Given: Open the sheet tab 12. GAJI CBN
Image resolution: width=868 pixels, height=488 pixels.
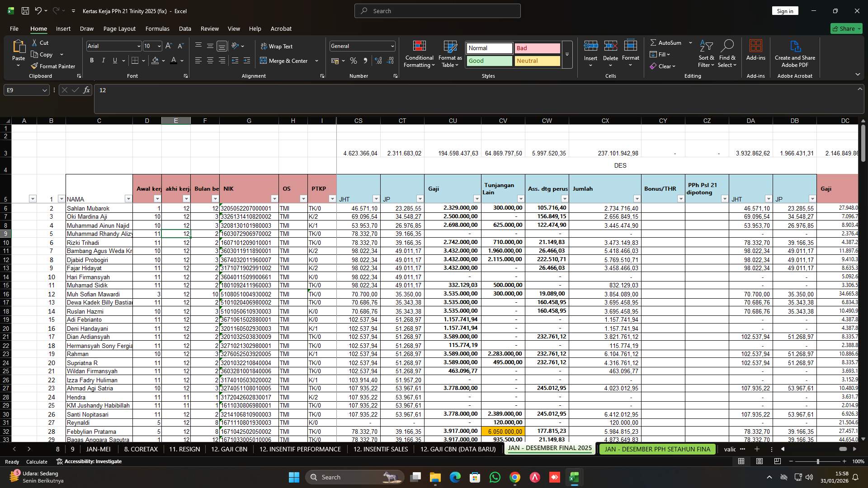Looking at the screenshot, I should click(229, 449).
